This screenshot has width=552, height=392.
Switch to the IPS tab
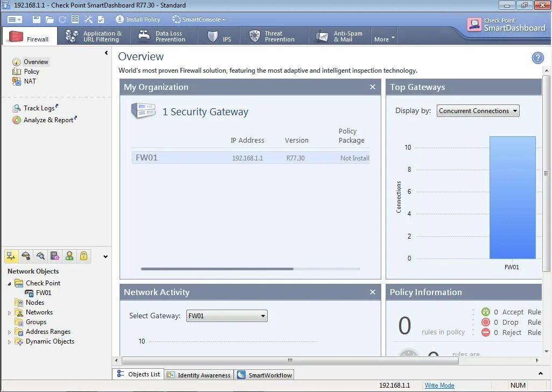click(x=219, y=36)
